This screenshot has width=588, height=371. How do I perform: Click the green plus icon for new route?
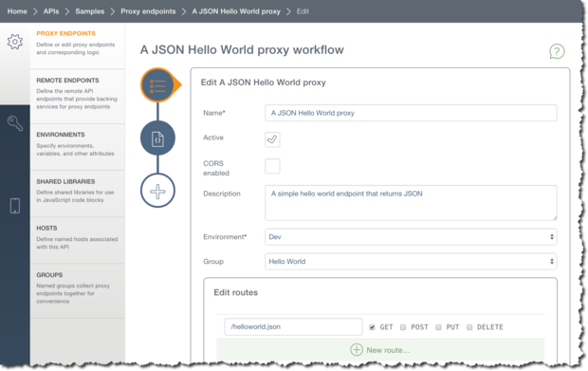(357, 350)
